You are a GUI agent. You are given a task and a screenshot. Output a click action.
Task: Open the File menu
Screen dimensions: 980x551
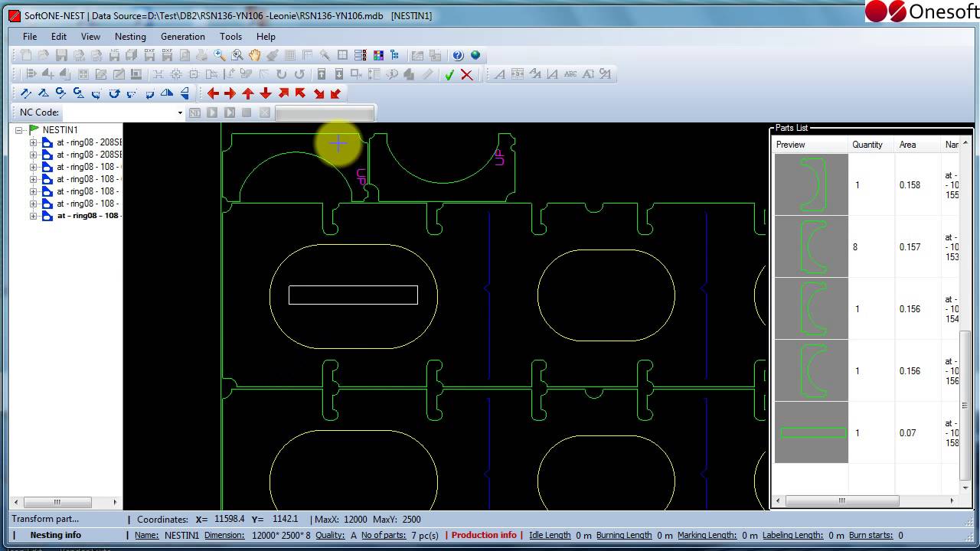click(30, 36)
